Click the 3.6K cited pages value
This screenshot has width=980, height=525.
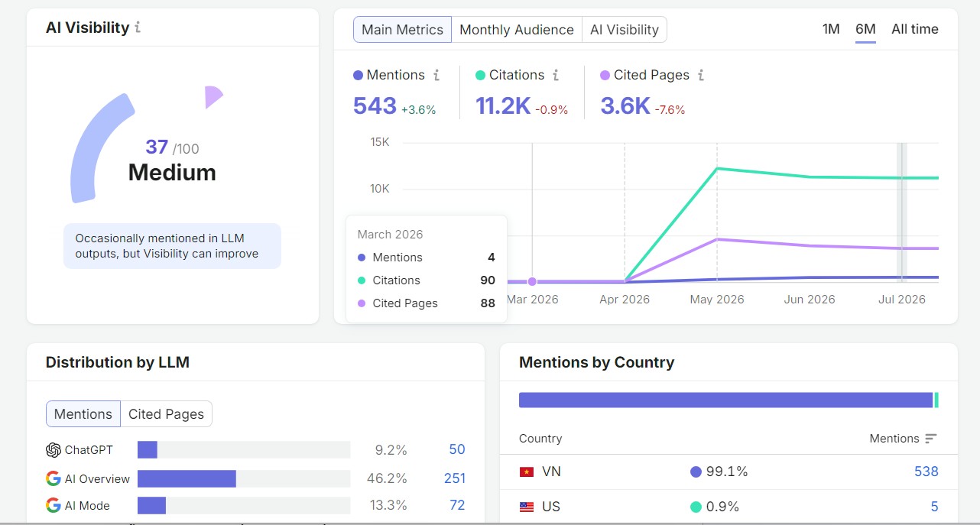pyautogui.click(x=625, y=105)
